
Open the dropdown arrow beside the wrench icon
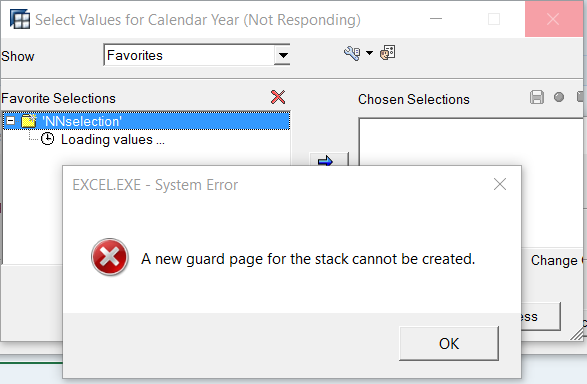[x=369, y=53]
